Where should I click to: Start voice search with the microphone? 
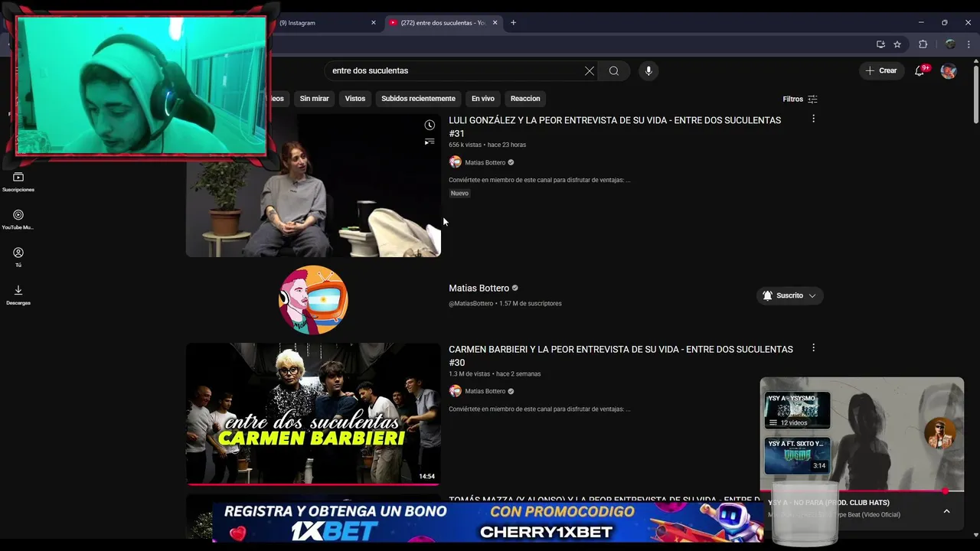point(648,70)
